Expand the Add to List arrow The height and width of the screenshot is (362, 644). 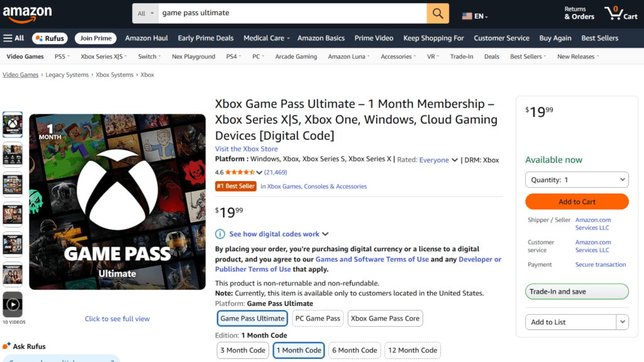pos(623,322)
